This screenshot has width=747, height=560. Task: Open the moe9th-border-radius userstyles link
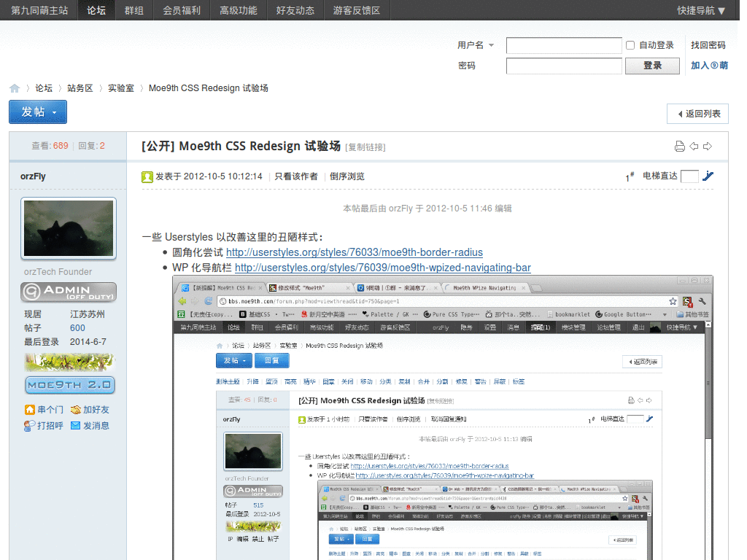pyautogui.click(x=354, y=252)
